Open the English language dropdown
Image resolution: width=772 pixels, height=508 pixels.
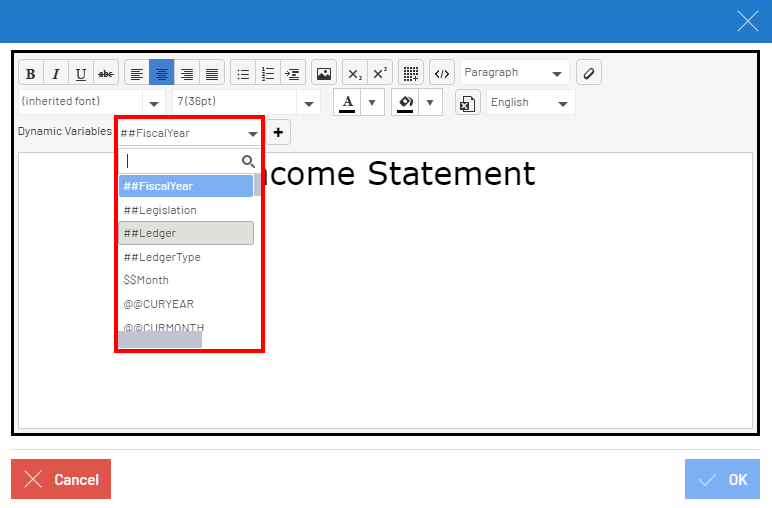530,102
